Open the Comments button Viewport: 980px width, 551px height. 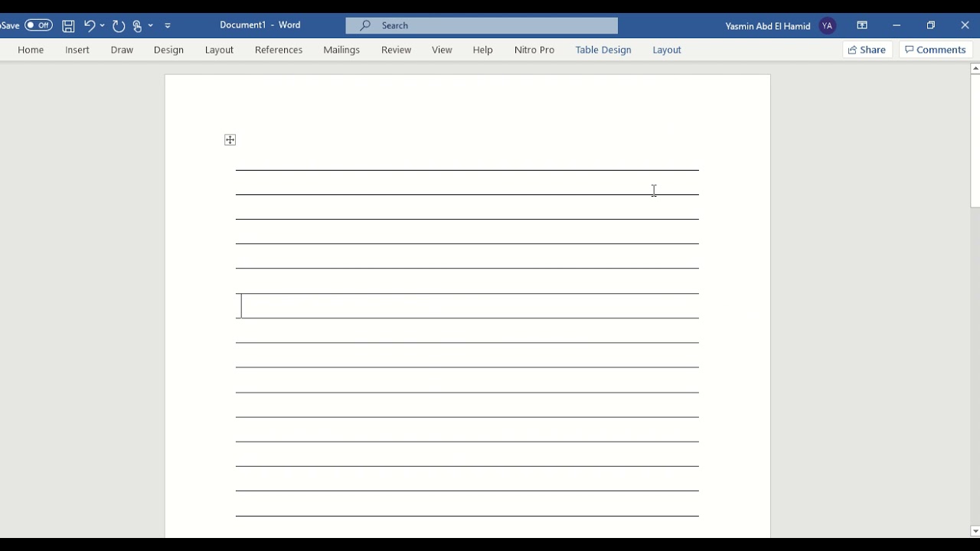[x=936, y=50]
